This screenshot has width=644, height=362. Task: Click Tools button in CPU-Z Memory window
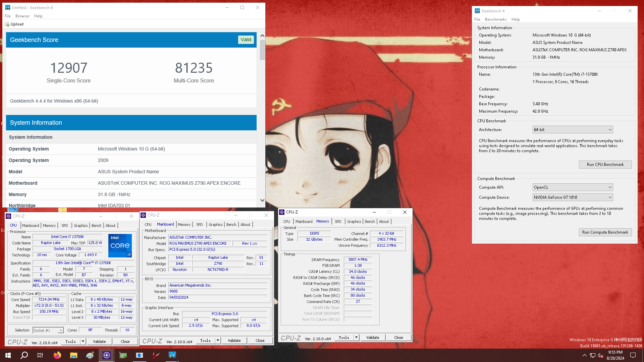pos(344,338)
